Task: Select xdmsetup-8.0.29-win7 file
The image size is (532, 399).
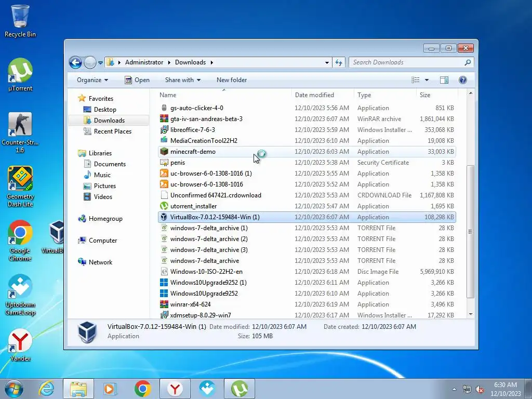Action: (307, 315)
